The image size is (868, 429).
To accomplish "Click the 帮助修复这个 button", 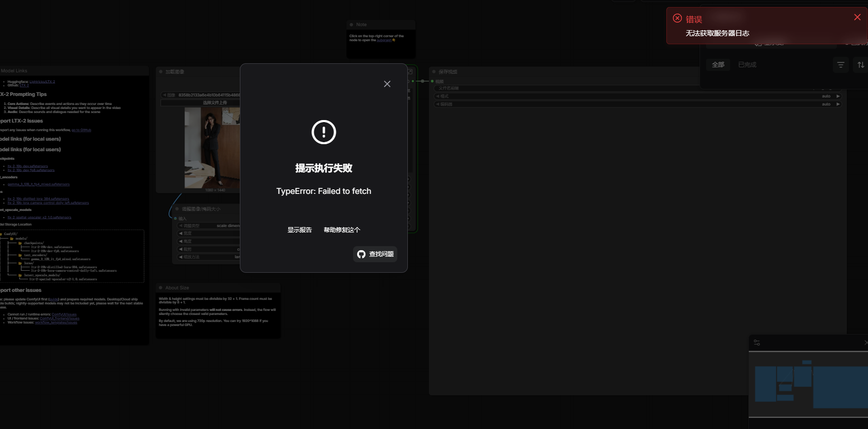I will click(x=342, y=230).
